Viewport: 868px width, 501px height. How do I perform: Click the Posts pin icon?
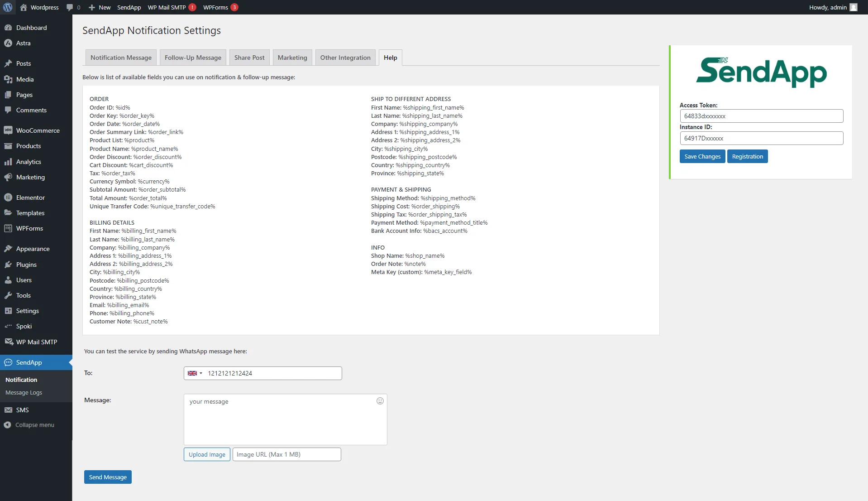point(8,63)
